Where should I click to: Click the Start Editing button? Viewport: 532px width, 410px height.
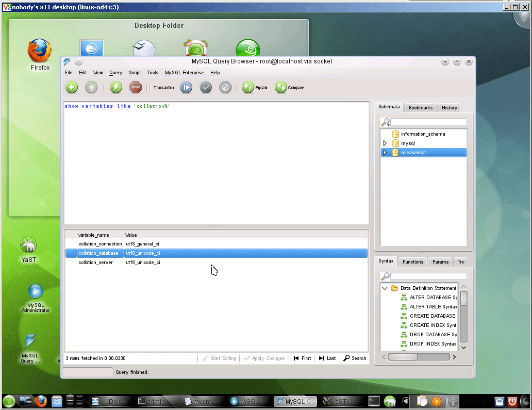click(219, 358)
